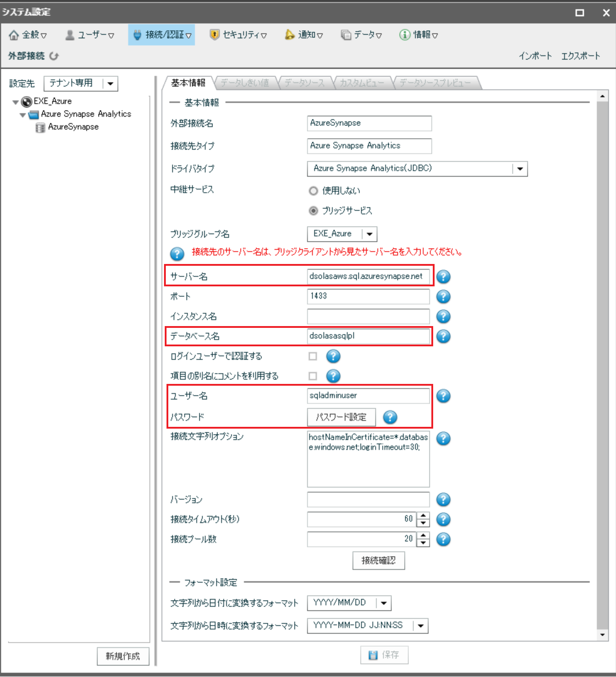Click the blue help icon before red warning text
Viewport: 616px width, 677px height.
click(177, 254)
